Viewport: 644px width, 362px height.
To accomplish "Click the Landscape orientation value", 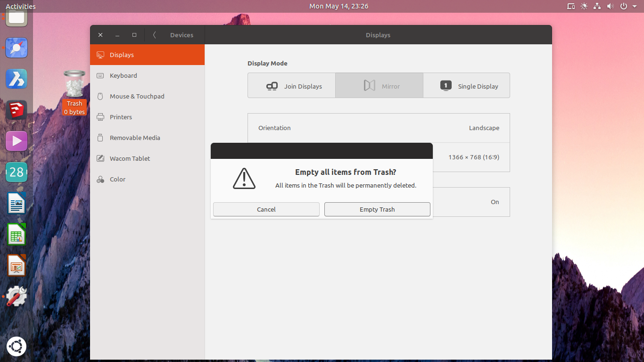I will [484, 128].
